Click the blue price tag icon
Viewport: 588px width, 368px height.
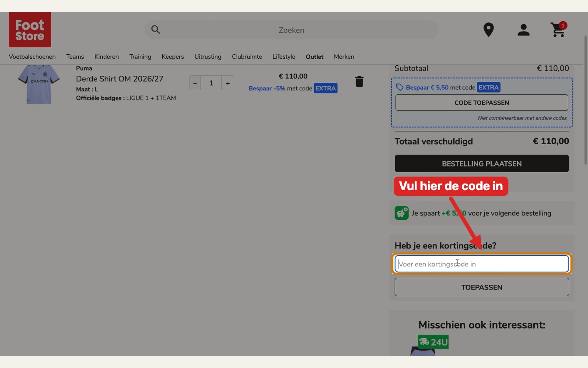(x=399, y=88)
